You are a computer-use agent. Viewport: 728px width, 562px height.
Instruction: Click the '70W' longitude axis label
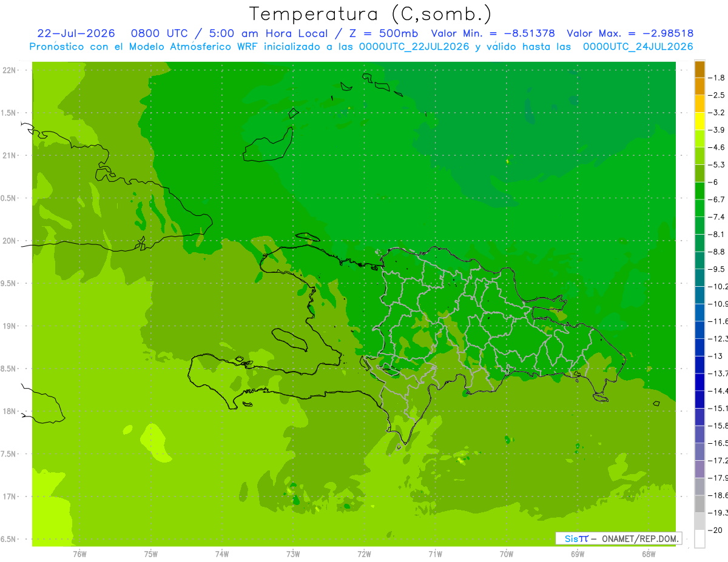507,554
